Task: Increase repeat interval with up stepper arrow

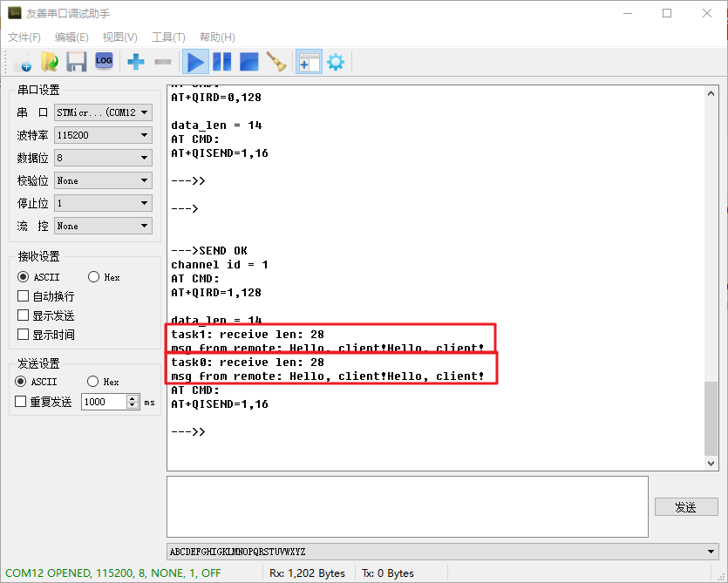Action: (x=133, y=398)
